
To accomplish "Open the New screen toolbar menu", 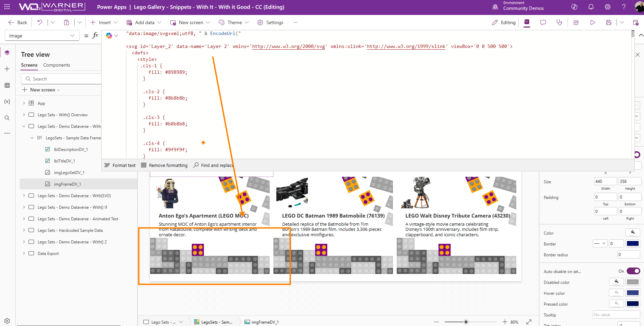I will click(190, 22).
